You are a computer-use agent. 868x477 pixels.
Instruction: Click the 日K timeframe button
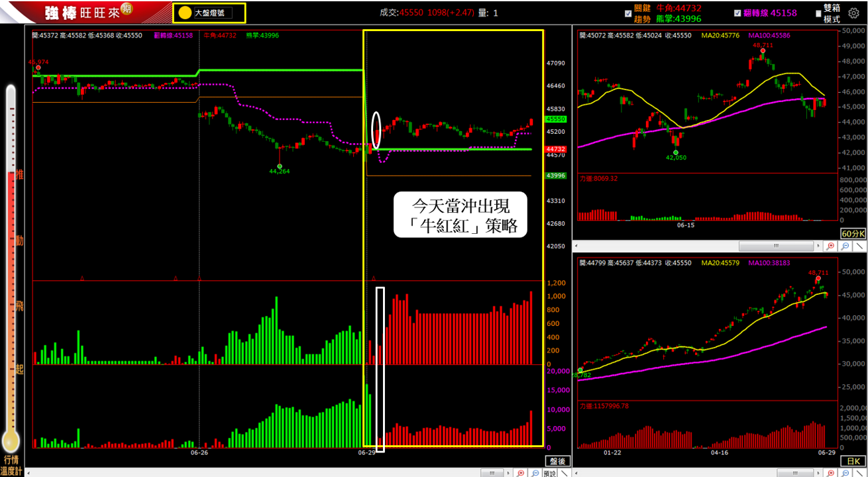(x=853, y=461)
